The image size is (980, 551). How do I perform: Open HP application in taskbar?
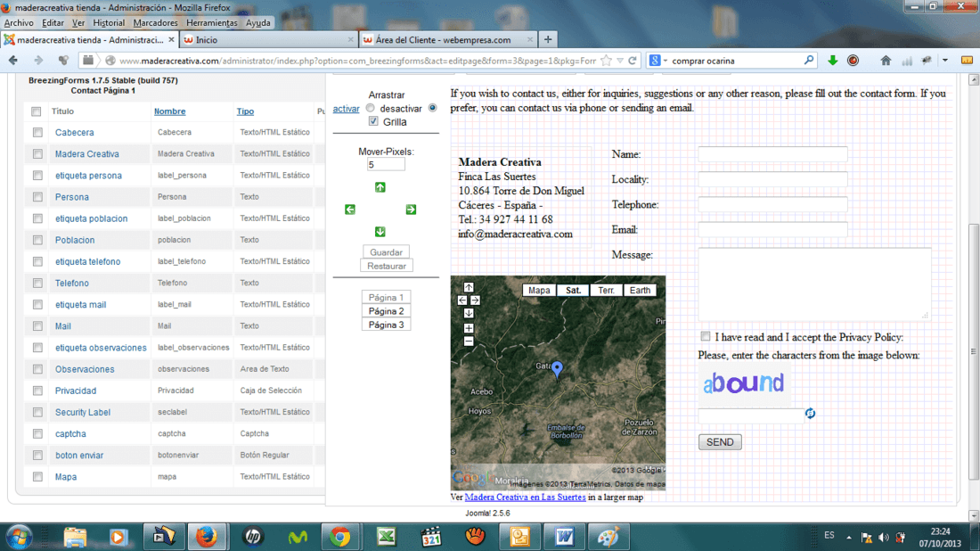pyautogui.click(x=253, y=538)
